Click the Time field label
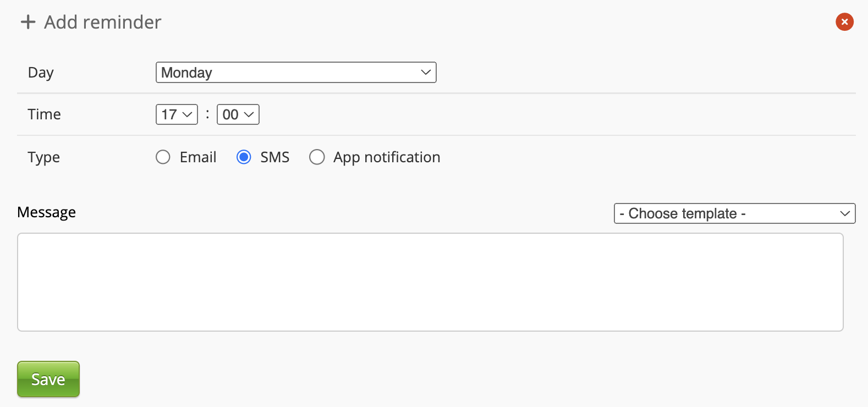This screenshot has width=868, height=407. pyautogui.click(x=44, y=114)
